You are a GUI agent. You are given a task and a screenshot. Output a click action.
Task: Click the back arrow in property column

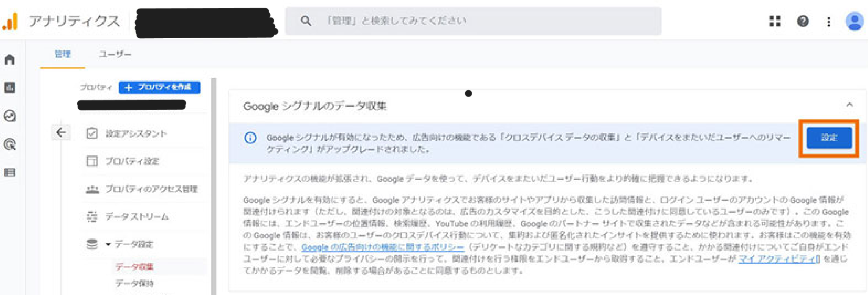(x=61, y=133)
